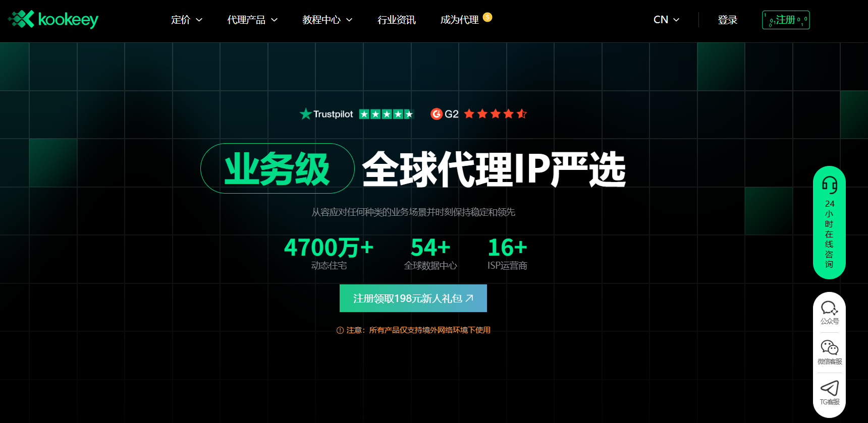
Task: Open the CN language selector
Action: point(666,20)
